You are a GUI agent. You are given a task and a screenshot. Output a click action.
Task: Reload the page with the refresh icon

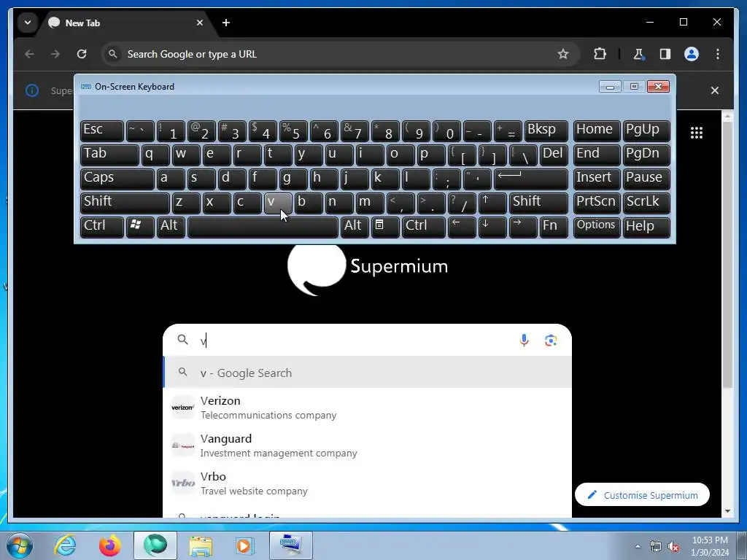pyautogui.click(x=82, y=54)
